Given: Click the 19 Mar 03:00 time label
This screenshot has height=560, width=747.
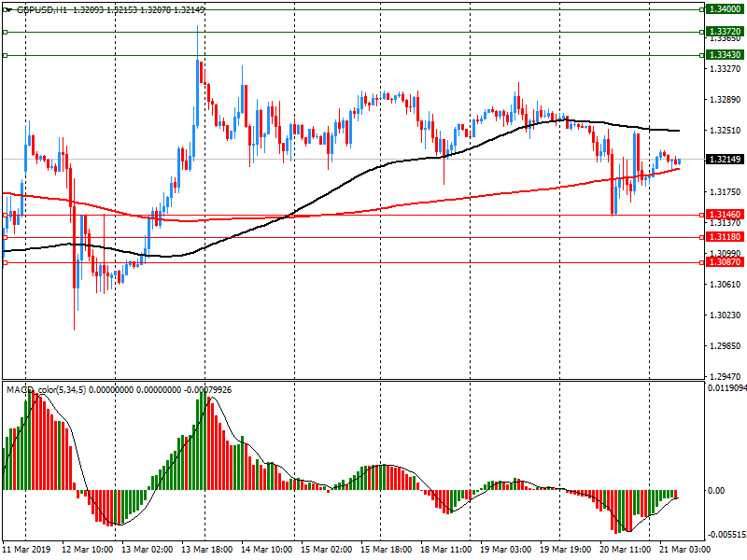Looking at the screenshot, I should (x=505, y=550).
